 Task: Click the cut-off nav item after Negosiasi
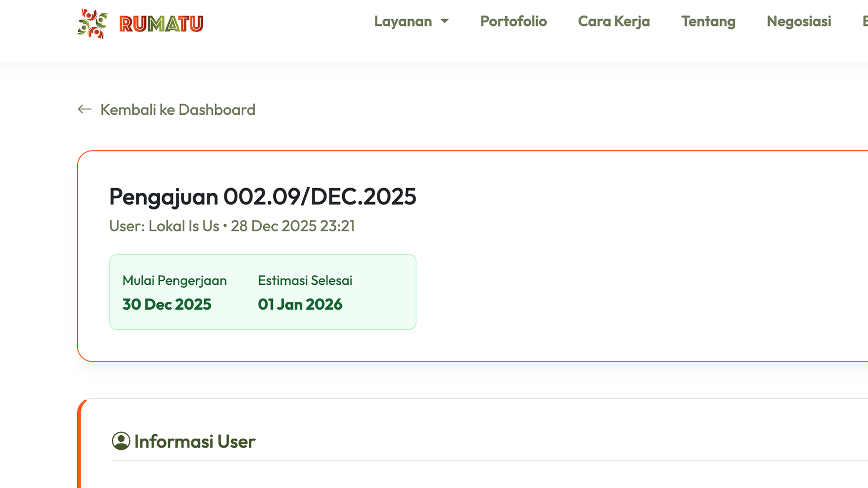pyautogui.click(x=865, y=21)
